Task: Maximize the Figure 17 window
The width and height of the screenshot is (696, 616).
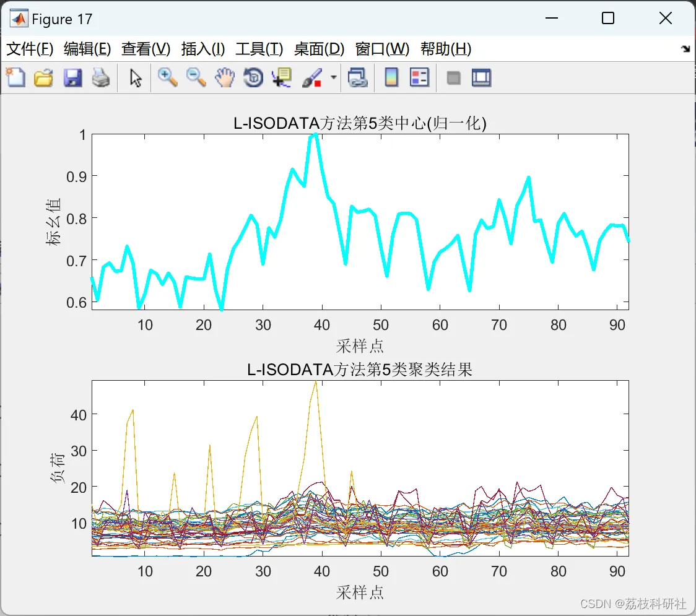Action: (x=608, y=18)
